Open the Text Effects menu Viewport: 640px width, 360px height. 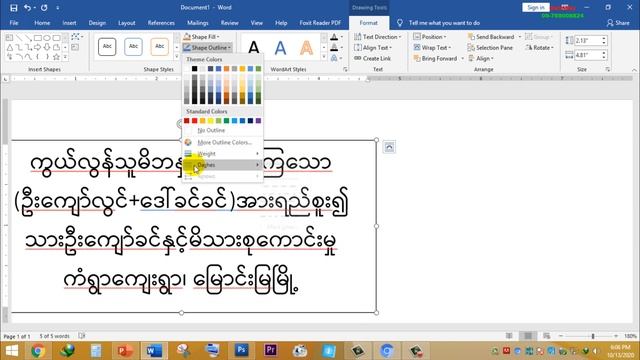(336, 58)
